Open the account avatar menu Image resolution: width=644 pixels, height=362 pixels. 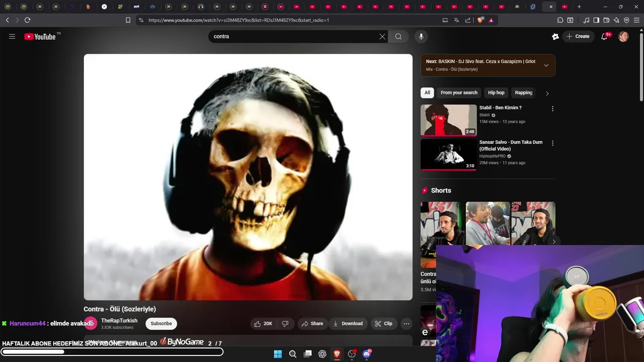[623, 36]
